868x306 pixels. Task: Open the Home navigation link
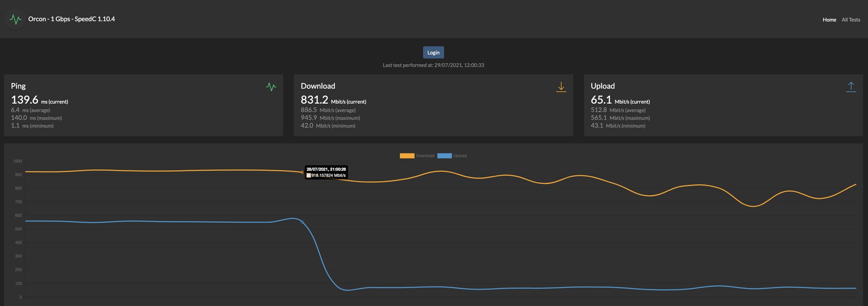click(829, 19)
